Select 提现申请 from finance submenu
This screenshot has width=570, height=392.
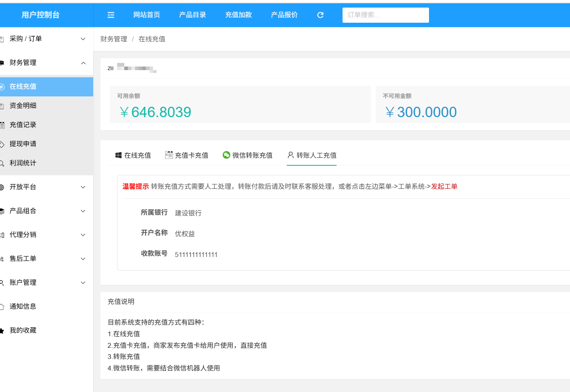click(23, 144)
